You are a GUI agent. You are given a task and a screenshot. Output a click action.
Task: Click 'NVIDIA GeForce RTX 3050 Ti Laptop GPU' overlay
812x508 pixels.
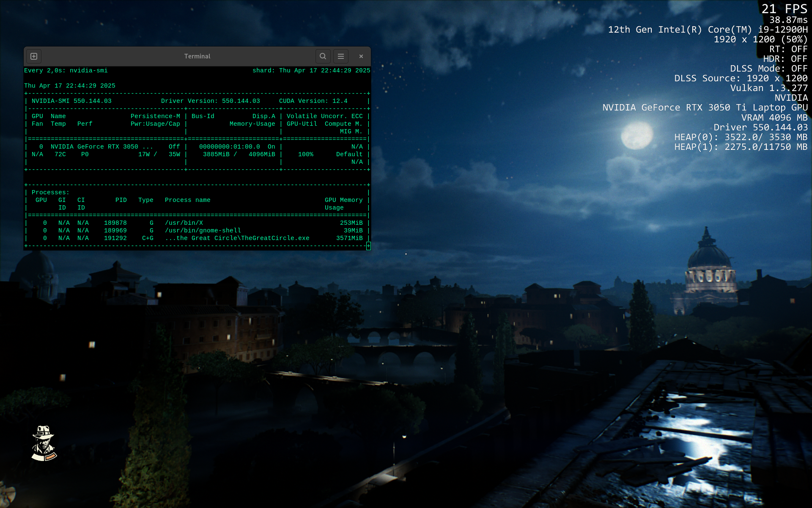(705, 108)
